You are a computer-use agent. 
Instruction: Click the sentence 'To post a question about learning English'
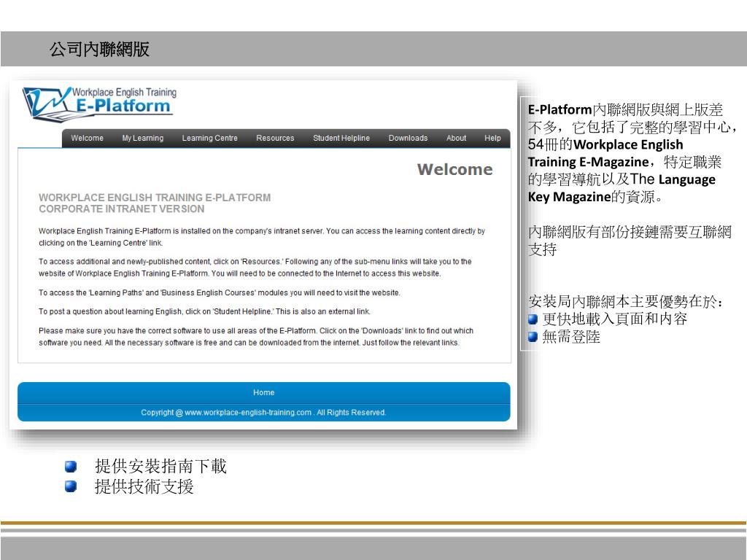(204, 311)
